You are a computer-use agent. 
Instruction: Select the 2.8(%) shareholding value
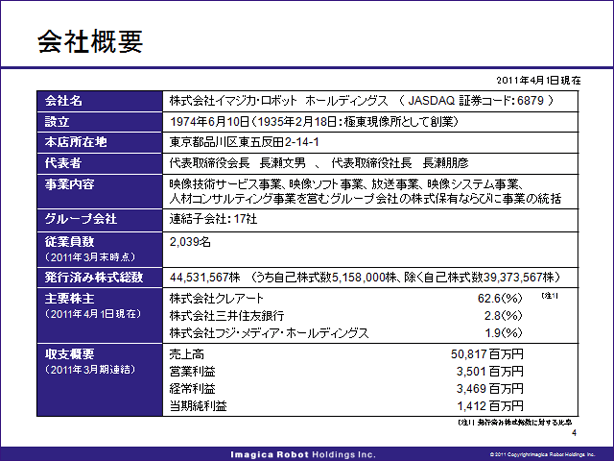pos(503,316)
